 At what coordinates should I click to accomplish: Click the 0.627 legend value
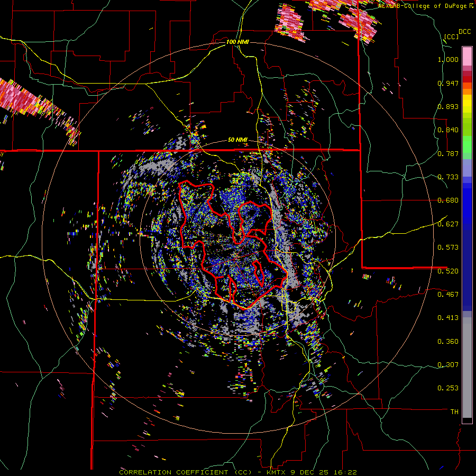click(x=448, y=224)
